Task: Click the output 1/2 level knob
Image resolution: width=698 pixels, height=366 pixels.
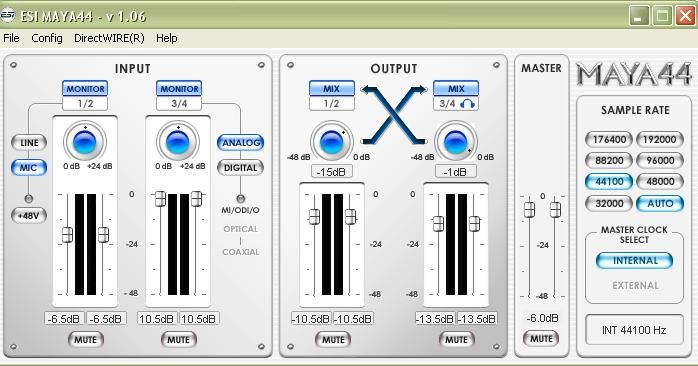Action: pos(331,142)
